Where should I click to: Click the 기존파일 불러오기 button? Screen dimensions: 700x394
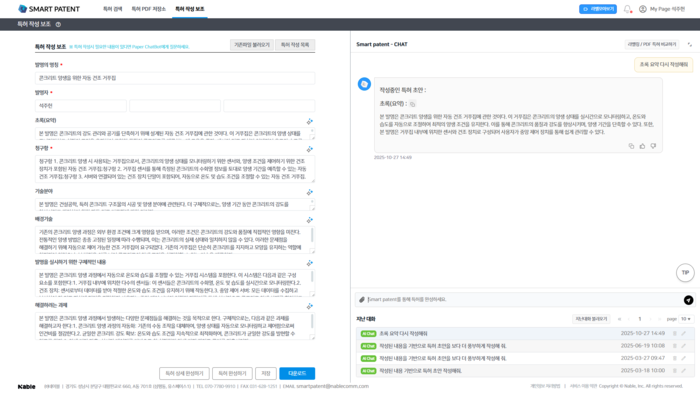point(252,45)
